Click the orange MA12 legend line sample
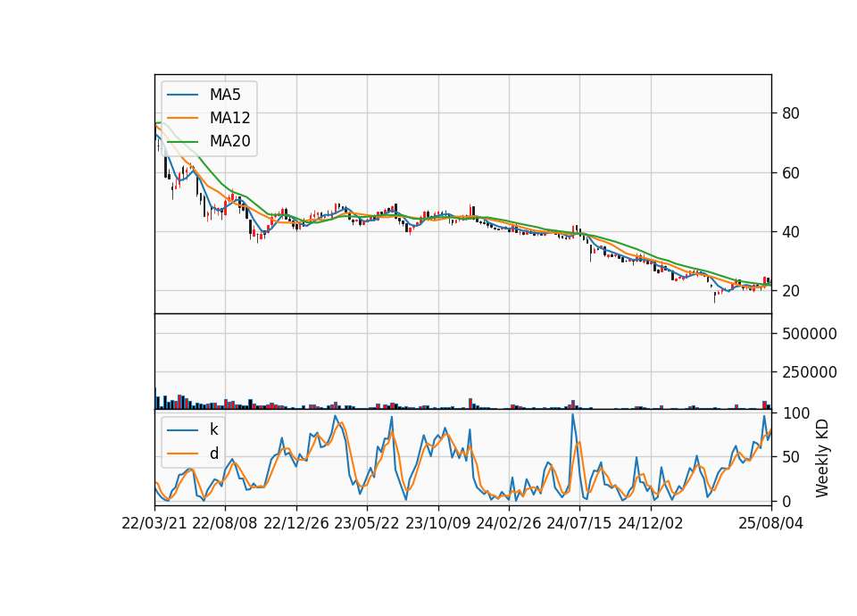857x616 pixels. (x=182, y=118)
